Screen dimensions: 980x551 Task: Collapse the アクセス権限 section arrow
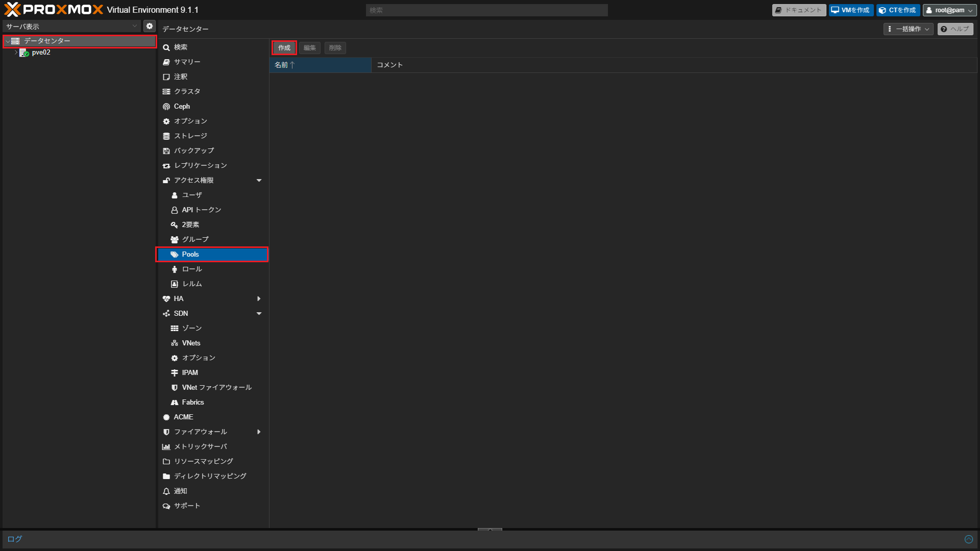(259, 180)
